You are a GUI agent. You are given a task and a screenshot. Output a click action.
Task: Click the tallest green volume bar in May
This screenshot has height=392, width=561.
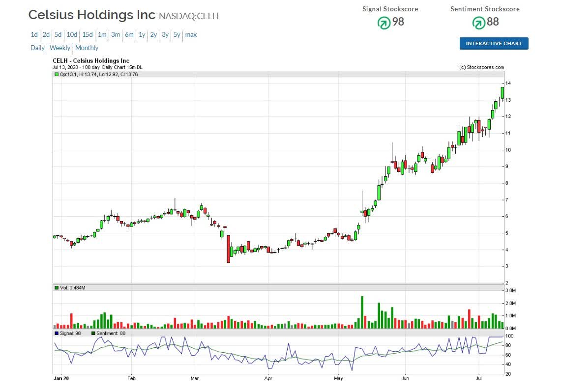point(362,312)
